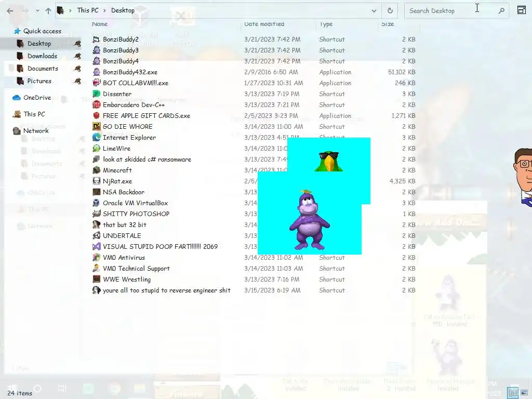Click the 'that but 32 bit' icon
This screenshot has width=532, height=399.
(96, 224)
